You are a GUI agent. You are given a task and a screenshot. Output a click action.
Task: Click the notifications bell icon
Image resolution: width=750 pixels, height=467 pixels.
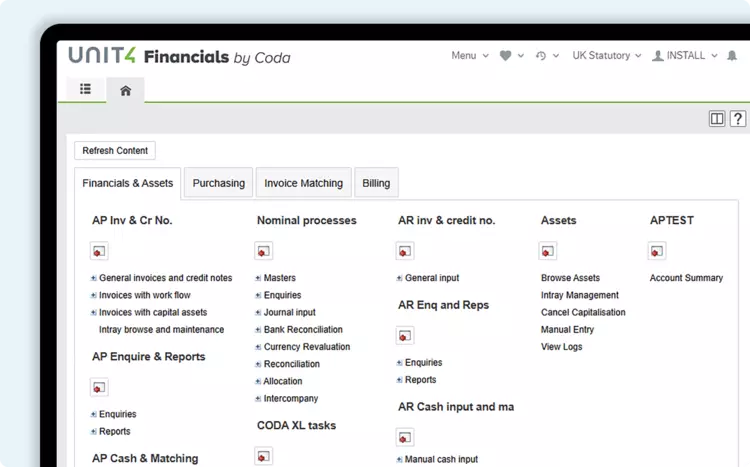[x=732, y=56]
